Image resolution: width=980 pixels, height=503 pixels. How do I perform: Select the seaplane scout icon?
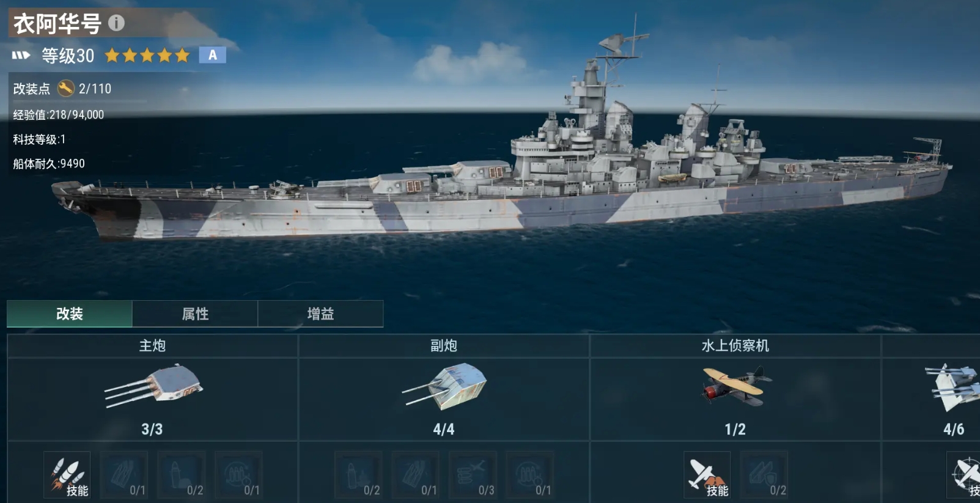[735, 386]
